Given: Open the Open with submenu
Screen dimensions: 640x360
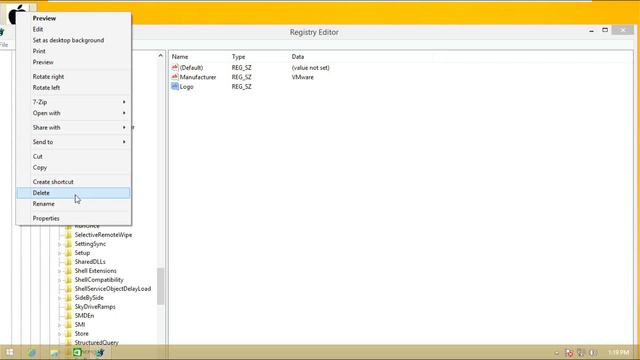Looking at the screenshot, I should click(x=73, y=113).
